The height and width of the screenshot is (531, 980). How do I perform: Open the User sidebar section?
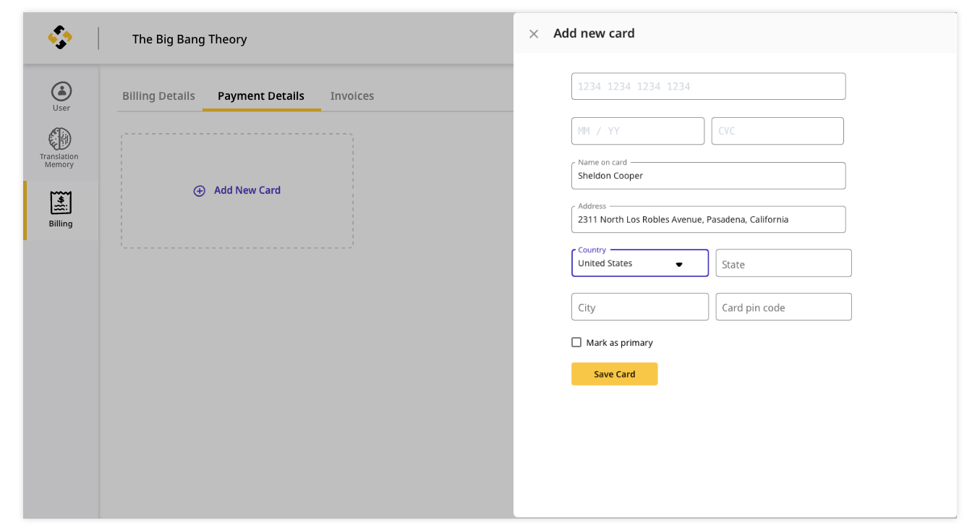point(61,97)
